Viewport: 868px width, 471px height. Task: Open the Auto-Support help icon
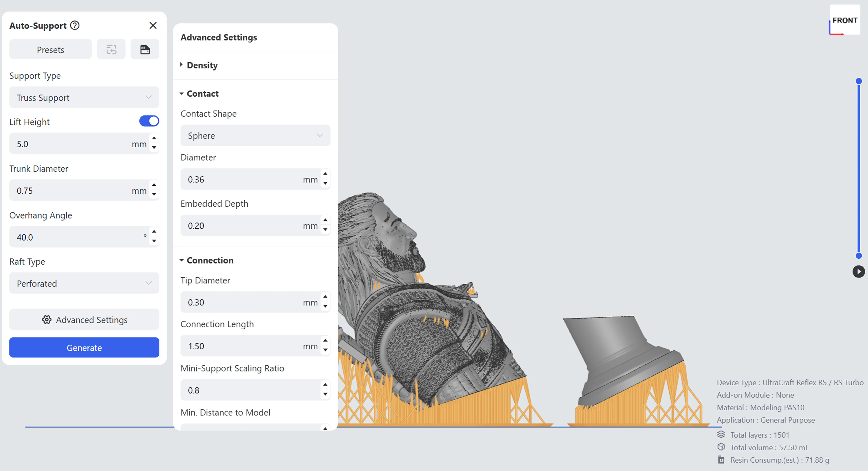click(75, 25)
